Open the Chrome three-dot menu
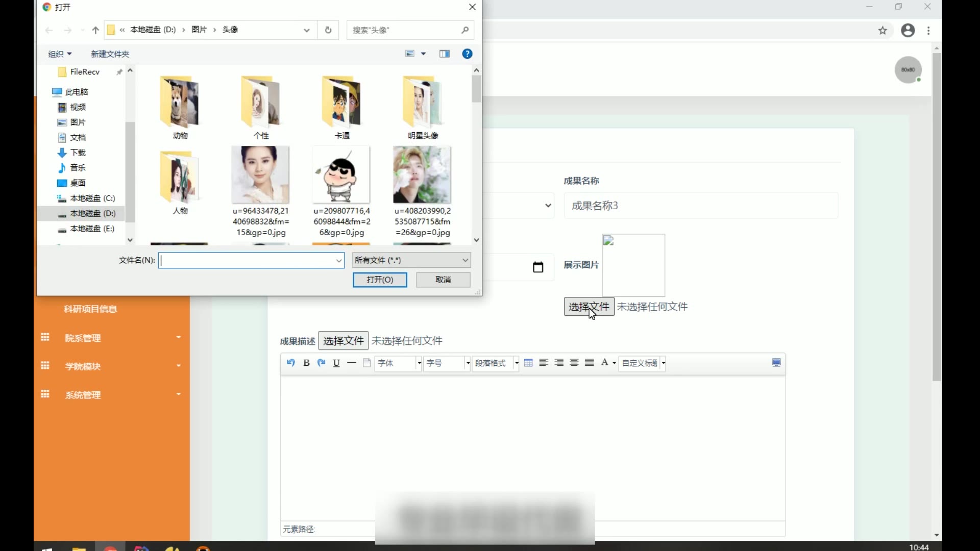Image resolution: width=980 pixels, height=551 pixels. click(x=928, y=31)
